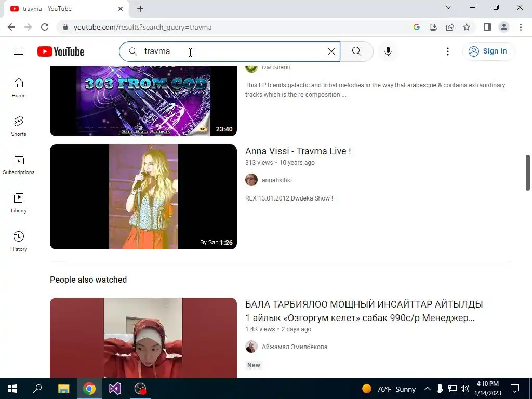This screenshot has width=532, height=399.
Task: Open the weather widget 76°F Sunny
Action: 389,389
